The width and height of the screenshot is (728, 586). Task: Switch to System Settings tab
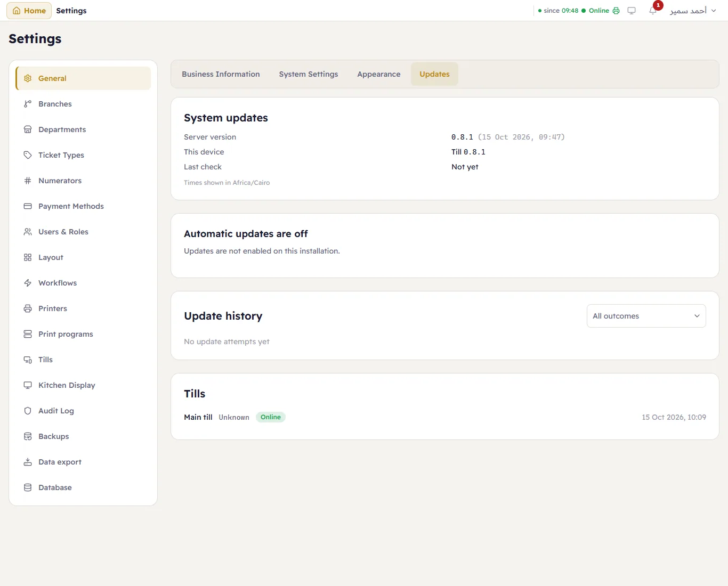309,74
